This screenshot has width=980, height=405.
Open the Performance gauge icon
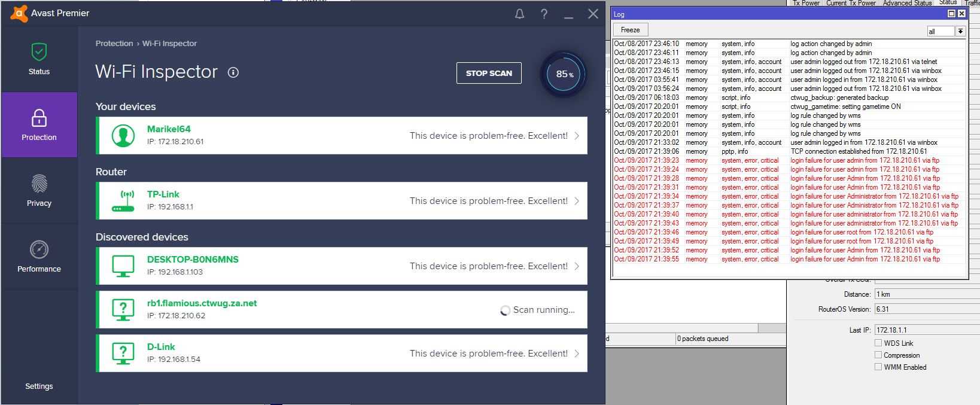39,249
